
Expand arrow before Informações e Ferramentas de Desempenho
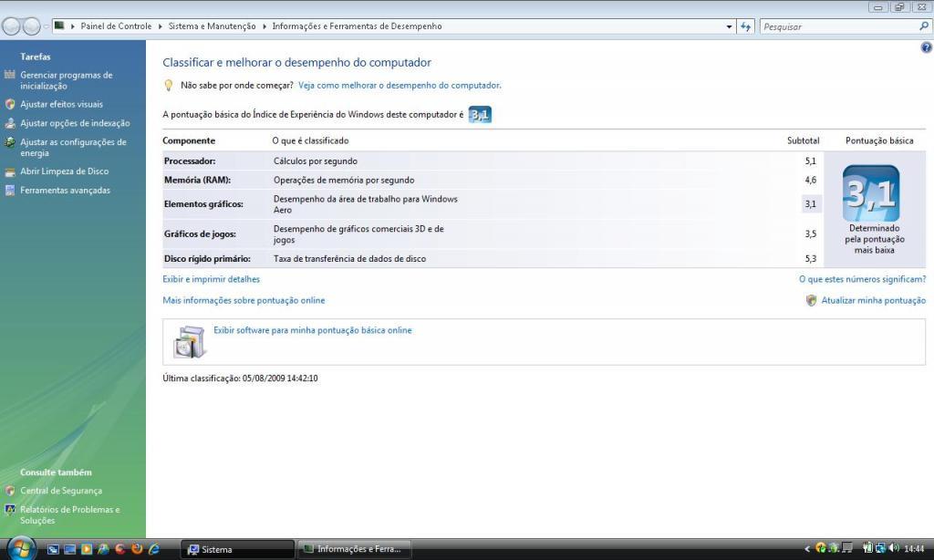265,26
